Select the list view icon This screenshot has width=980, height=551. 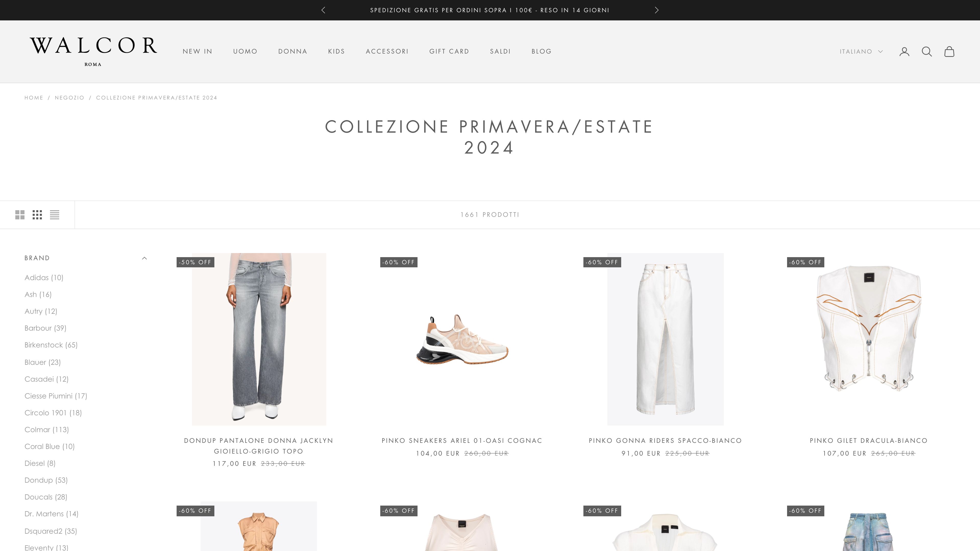coord(55,215)
